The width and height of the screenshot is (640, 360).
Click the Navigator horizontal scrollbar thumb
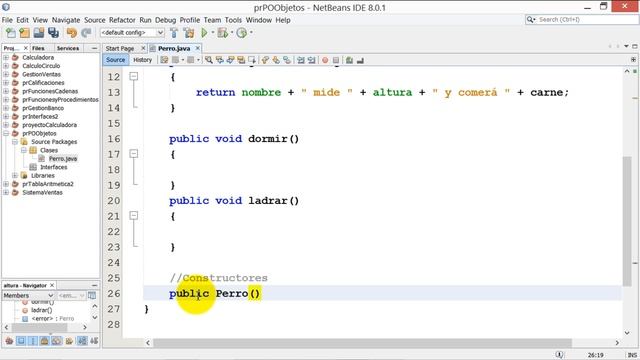[40, 327]
